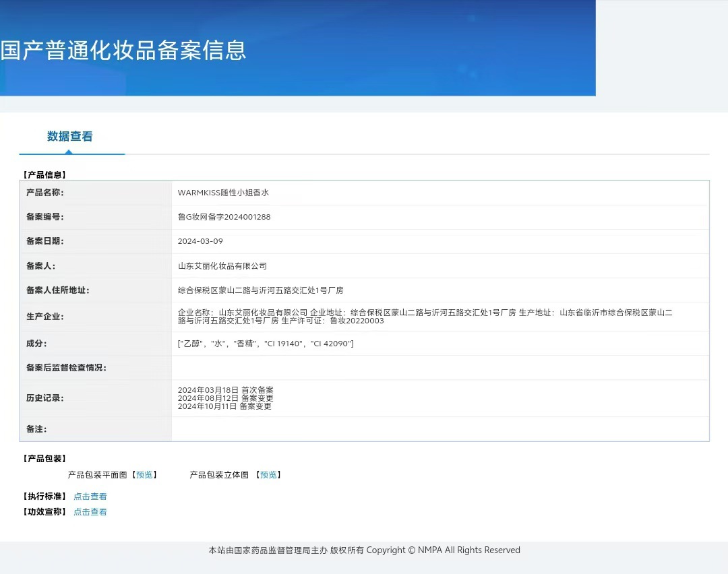Click the NMPA copyright footer text

point(364,550)
